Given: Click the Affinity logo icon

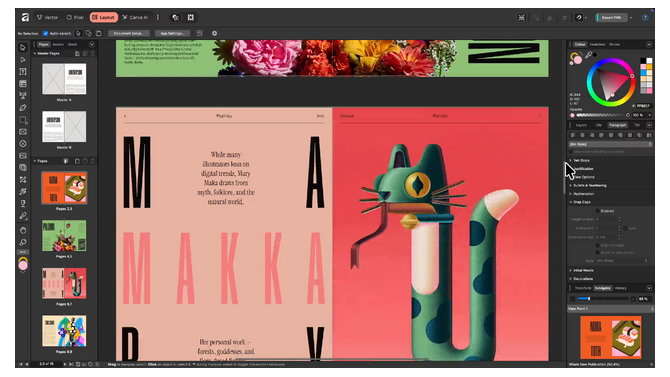Looking at the screenshot, I should (x=25, y=17).
